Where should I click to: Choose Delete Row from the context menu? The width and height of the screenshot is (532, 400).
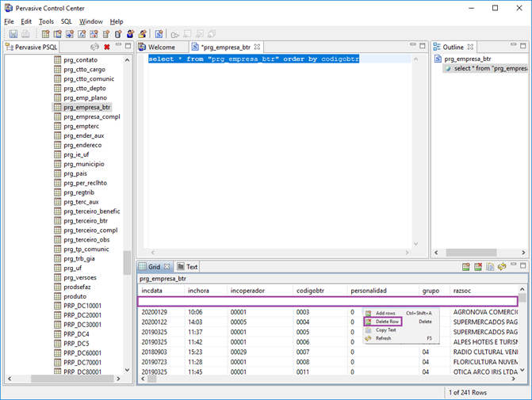click(387, 322)
